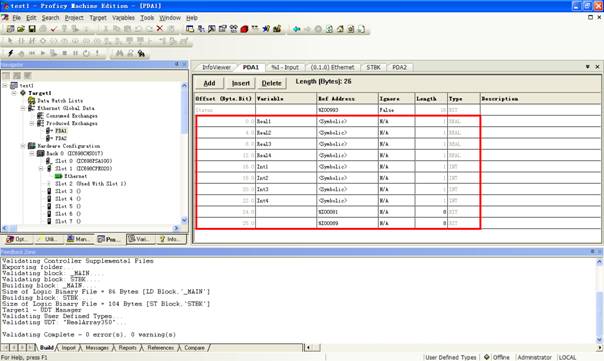
Task: Click the Int4 variable cell
Action: 286,201
